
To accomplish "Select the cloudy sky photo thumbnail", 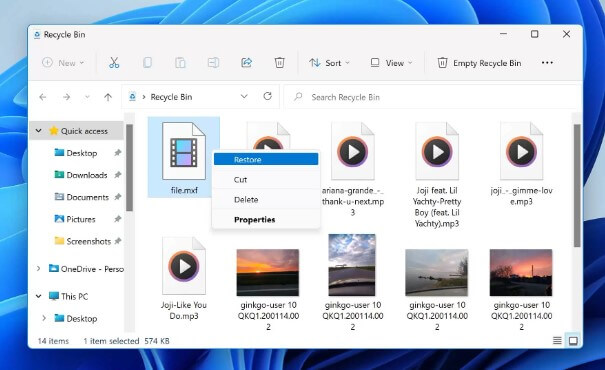I will 352,265.
